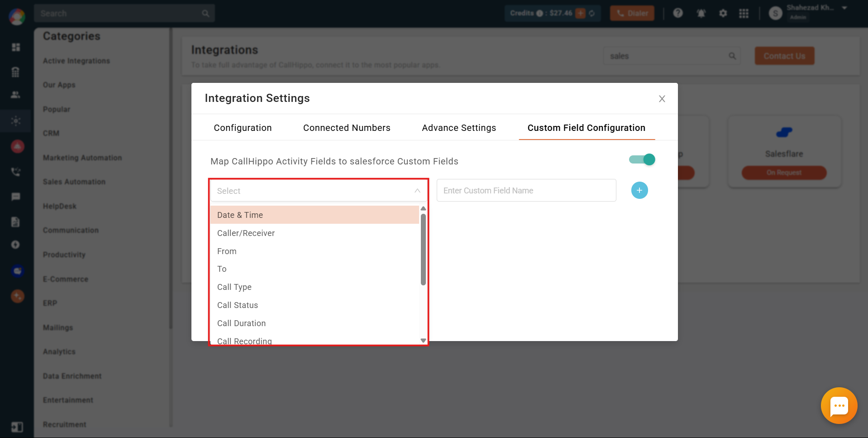Refresh the credits balance
868x438 pixels.
tap(592, 13)
